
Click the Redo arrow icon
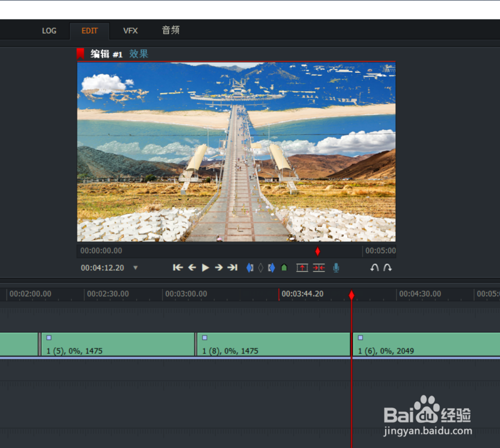[x=387, y=267]
